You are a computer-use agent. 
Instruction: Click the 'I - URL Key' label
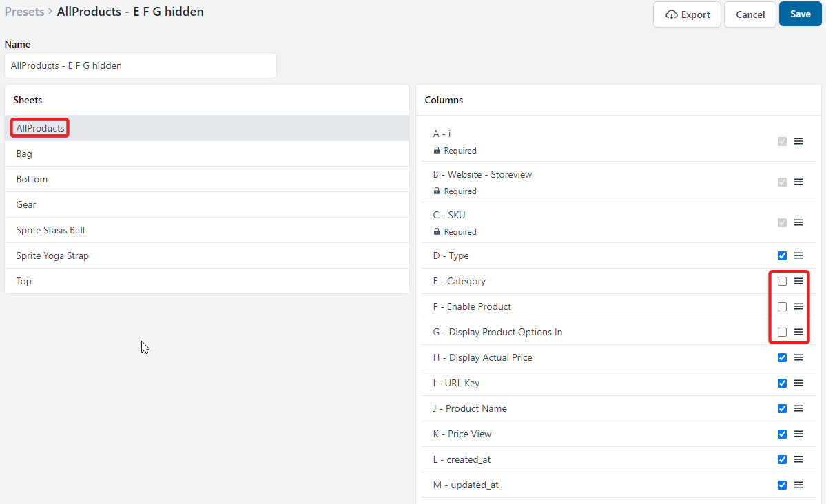tap(456, 383)
